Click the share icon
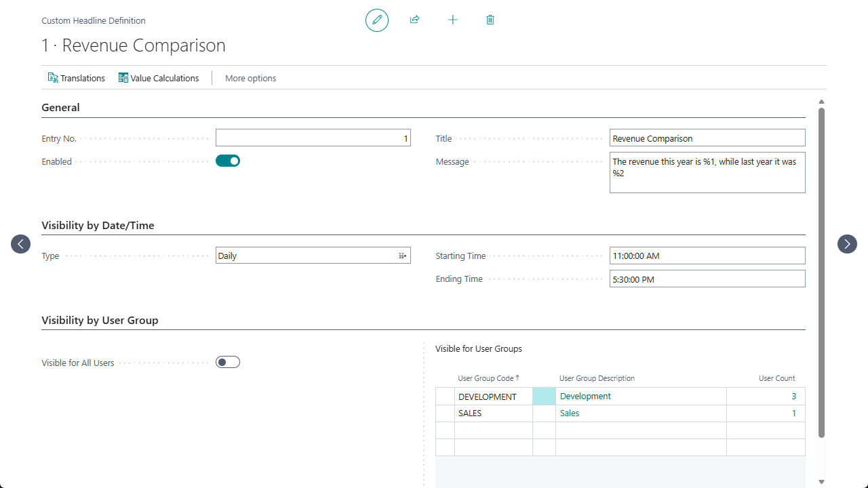 tap(414, 20)
